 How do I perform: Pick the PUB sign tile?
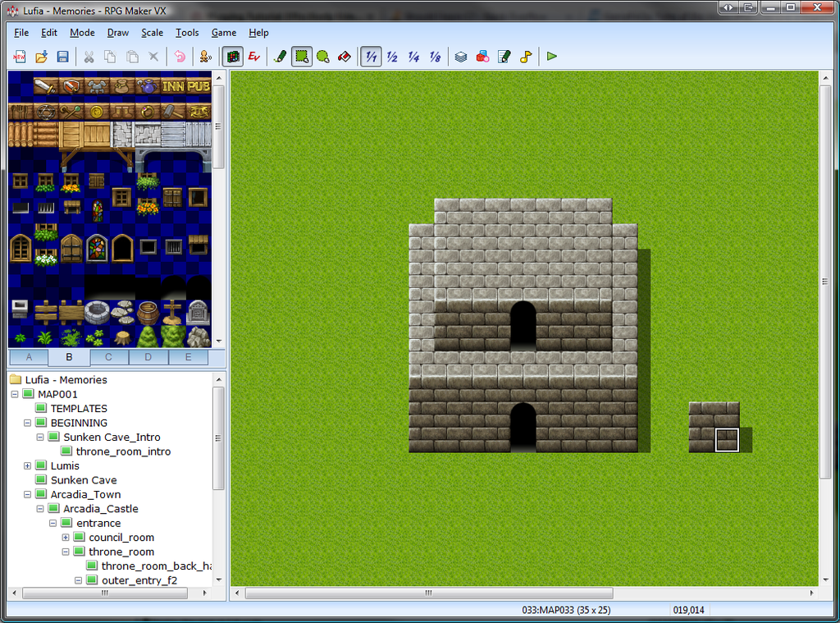coord(199,86)
